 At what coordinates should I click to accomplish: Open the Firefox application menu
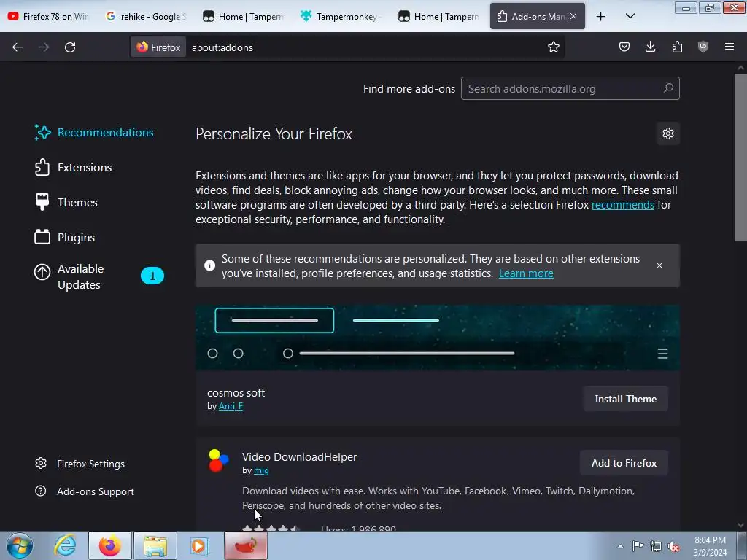729,47
